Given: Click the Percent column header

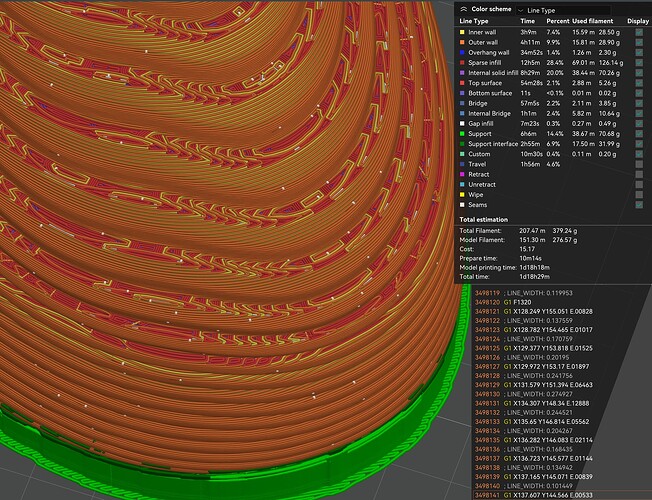Looking at the screenshot, I should point(558,21).
